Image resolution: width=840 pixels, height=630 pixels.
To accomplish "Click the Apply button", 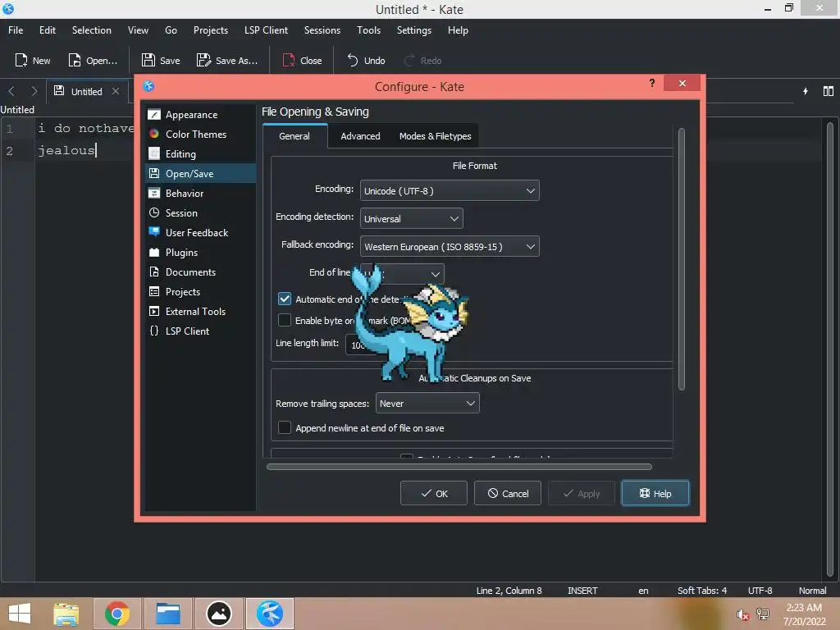I will (582, 493).
